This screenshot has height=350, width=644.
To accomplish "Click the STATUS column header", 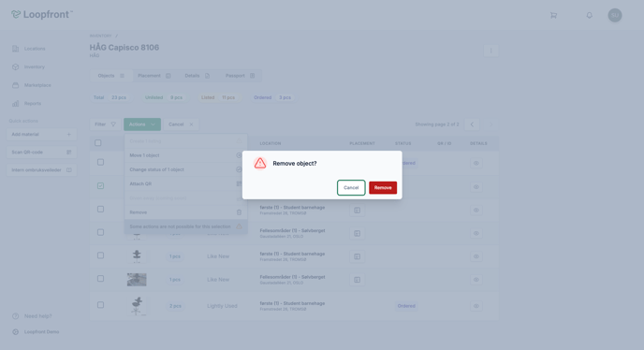I will click(x=402, y=143).
